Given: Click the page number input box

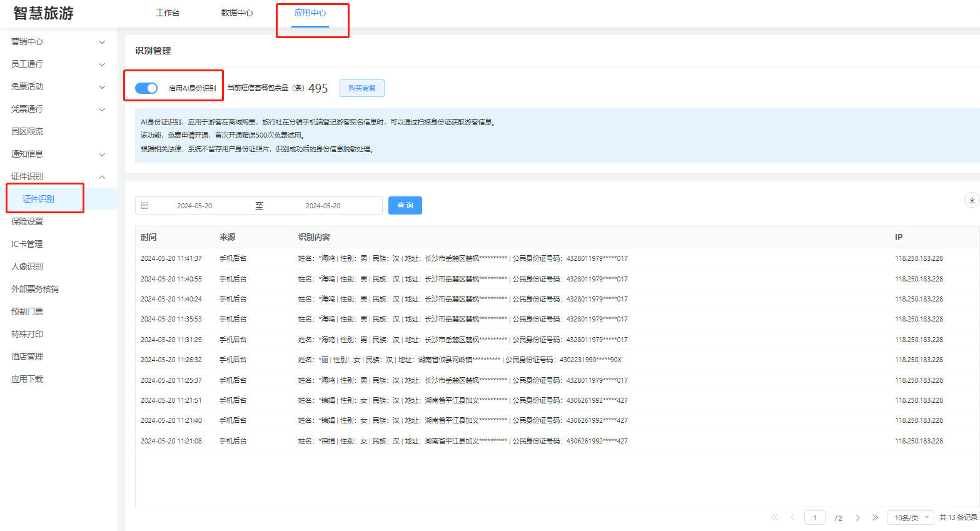Looking at the screenshot, I should pyautogui.click(x=814, y=517).
